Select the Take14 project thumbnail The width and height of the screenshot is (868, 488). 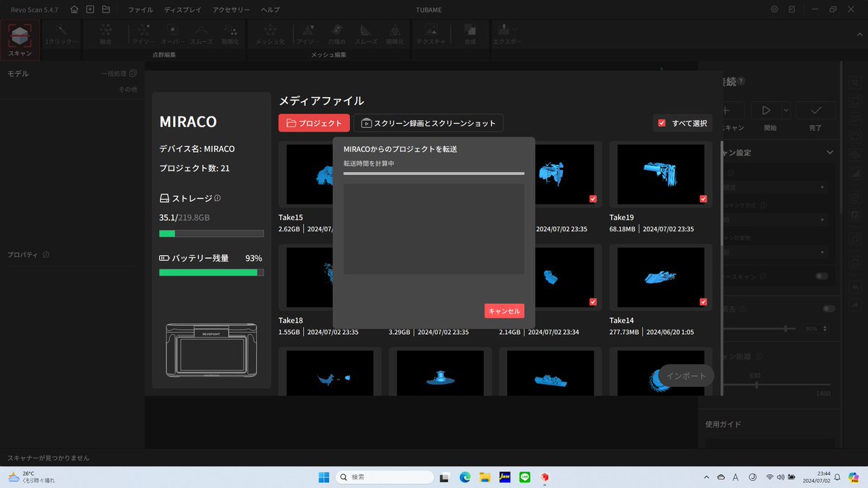coord(661,278)
